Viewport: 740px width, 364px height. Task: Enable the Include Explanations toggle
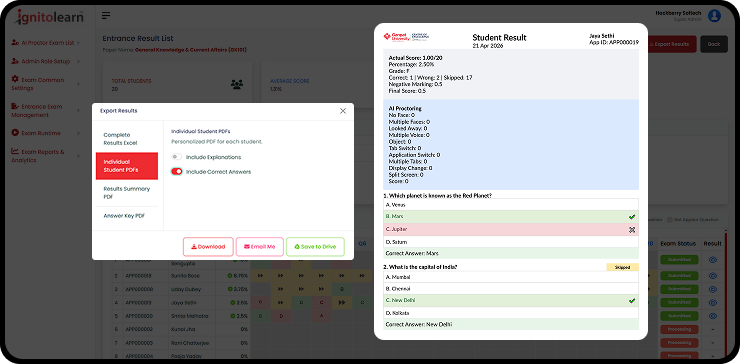coord(177,157)
